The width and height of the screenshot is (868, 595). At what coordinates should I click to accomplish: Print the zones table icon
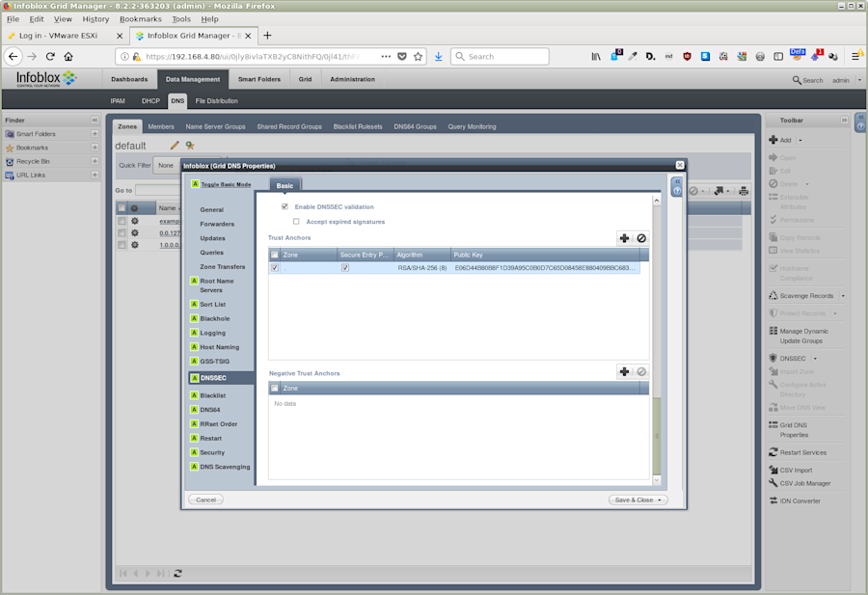[744, 191]
